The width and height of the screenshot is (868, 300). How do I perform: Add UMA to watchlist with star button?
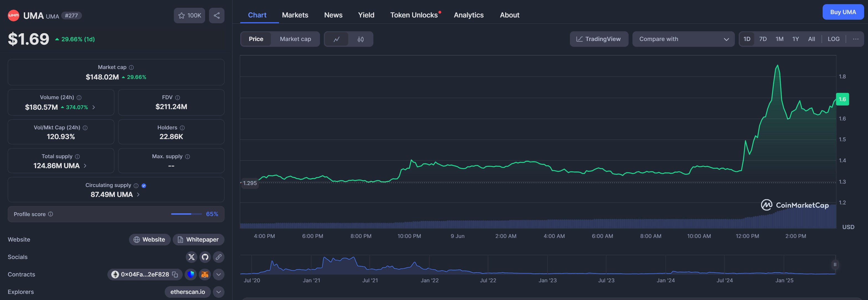(x=189, y=16)
